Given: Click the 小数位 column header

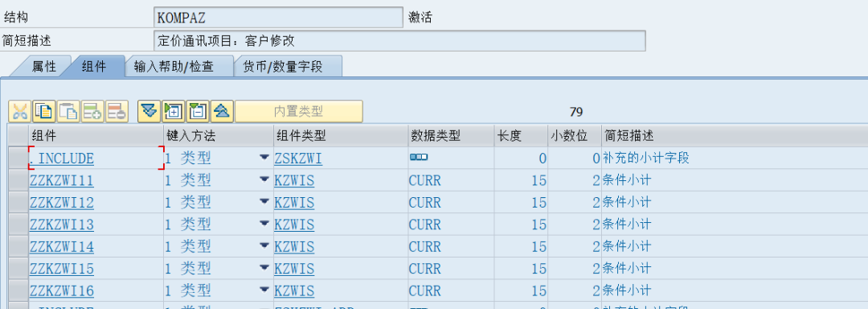Looking at the screenshot, I should click(574, 136).
